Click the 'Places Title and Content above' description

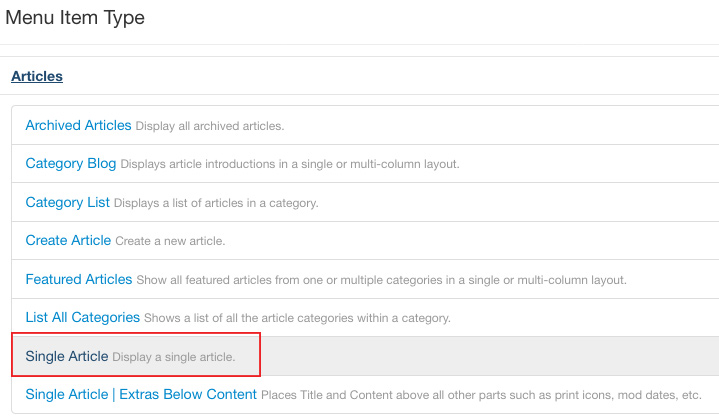point(481,395)
